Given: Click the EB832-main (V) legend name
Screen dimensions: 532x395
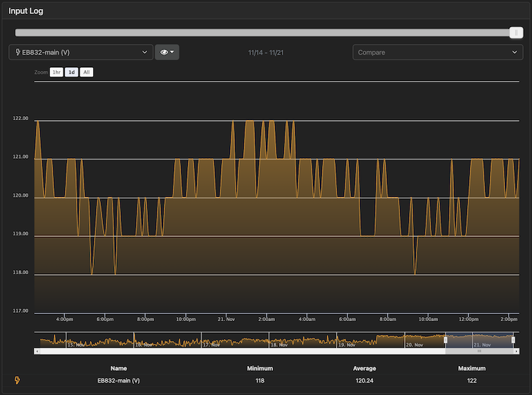Looking at the screenshot, I should pyautogui.click(x=118, y=380).
